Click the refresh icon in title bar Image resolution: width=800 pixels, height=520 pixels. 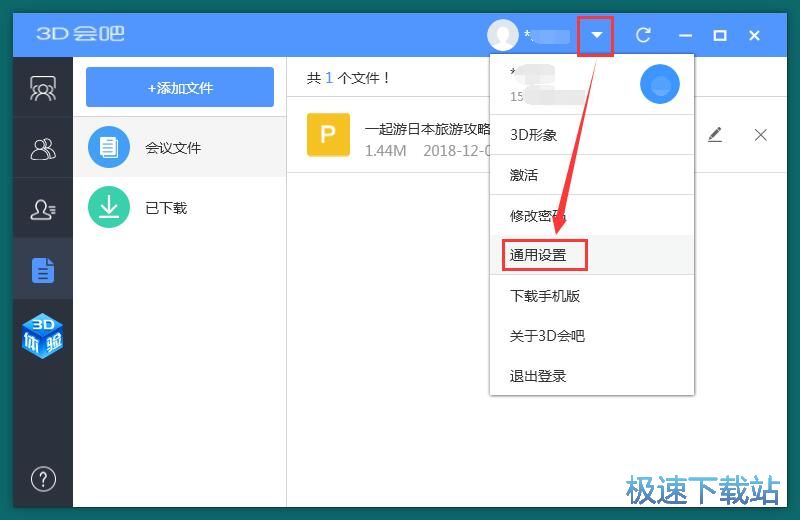tap(643, 35)
